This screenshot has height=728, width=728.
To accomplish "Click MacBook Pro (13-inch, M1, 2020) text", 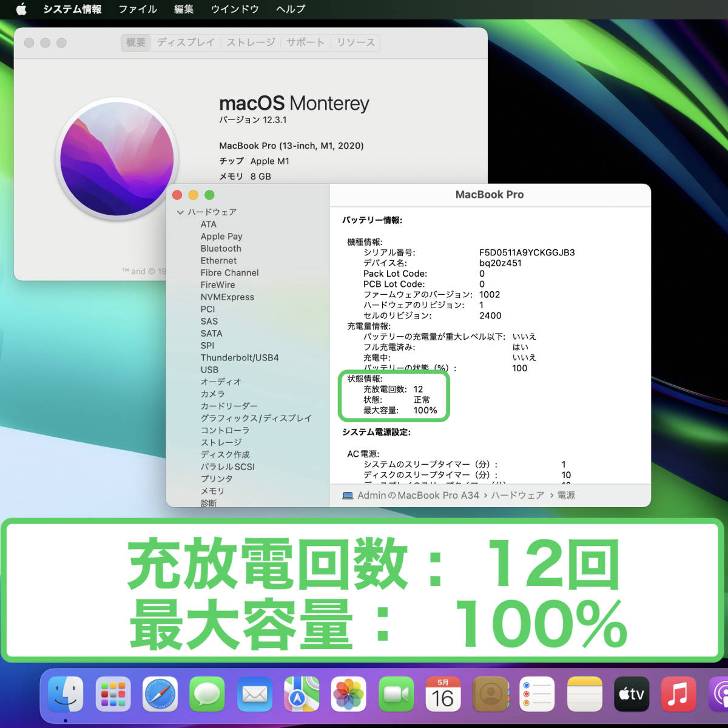I will click(292, 146).
